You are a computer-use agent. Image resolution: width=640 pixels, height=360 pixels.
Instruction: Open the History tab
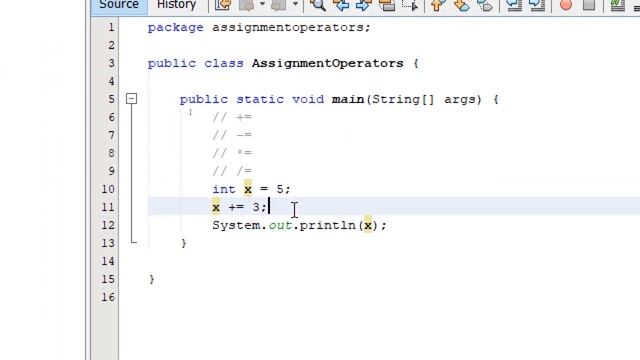pyautogui.click(x=177, y=5)
